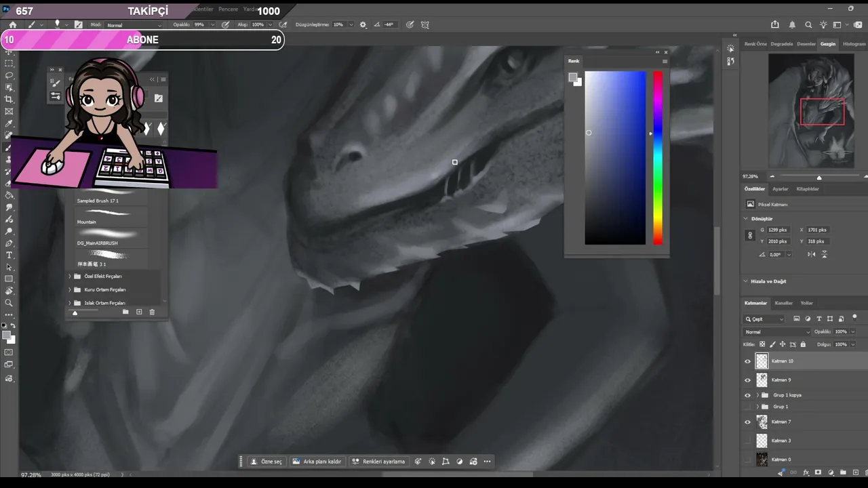
Task: Hide the Katman 9 layer
Action: click(748, 380)
